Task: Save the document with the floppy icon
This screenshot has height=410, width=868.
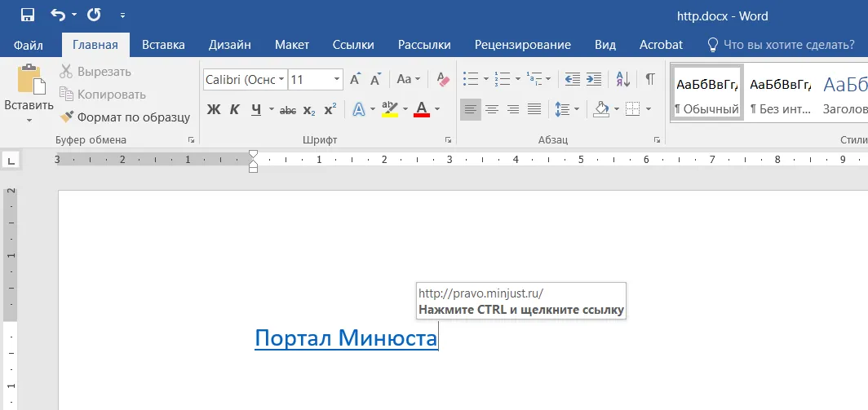Action: point(28,15)
